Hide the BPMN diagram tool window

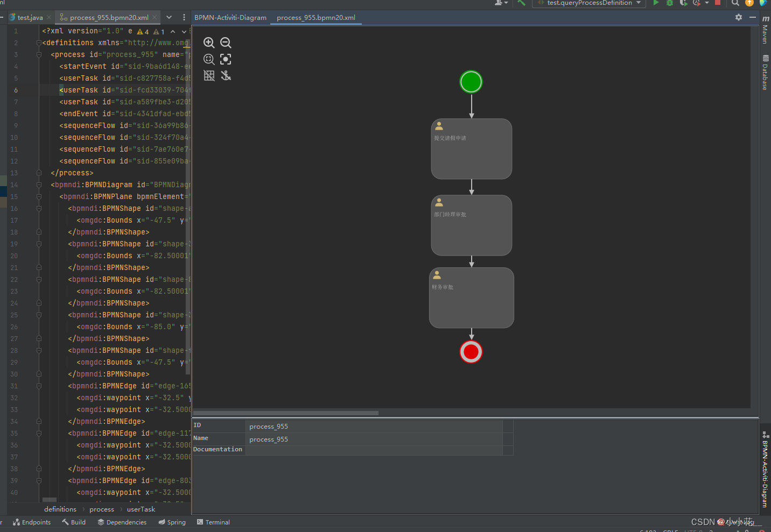point(753,17)
